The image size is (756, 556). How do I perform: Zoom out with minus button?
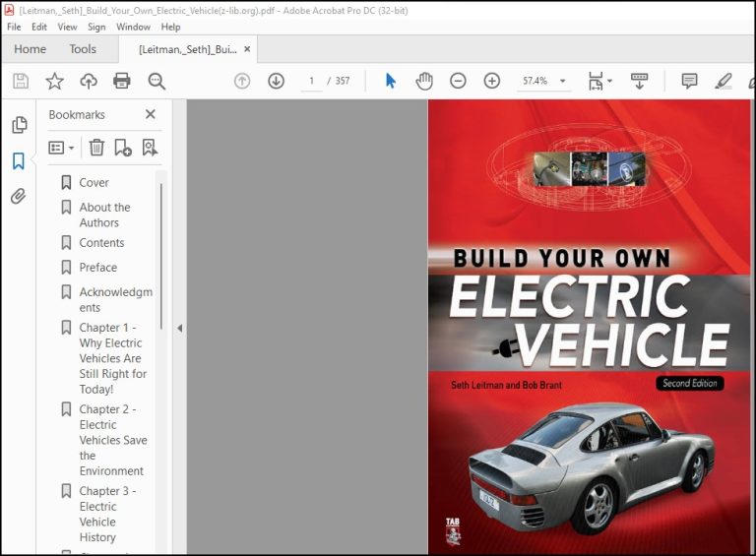click(x=458, y=81)
